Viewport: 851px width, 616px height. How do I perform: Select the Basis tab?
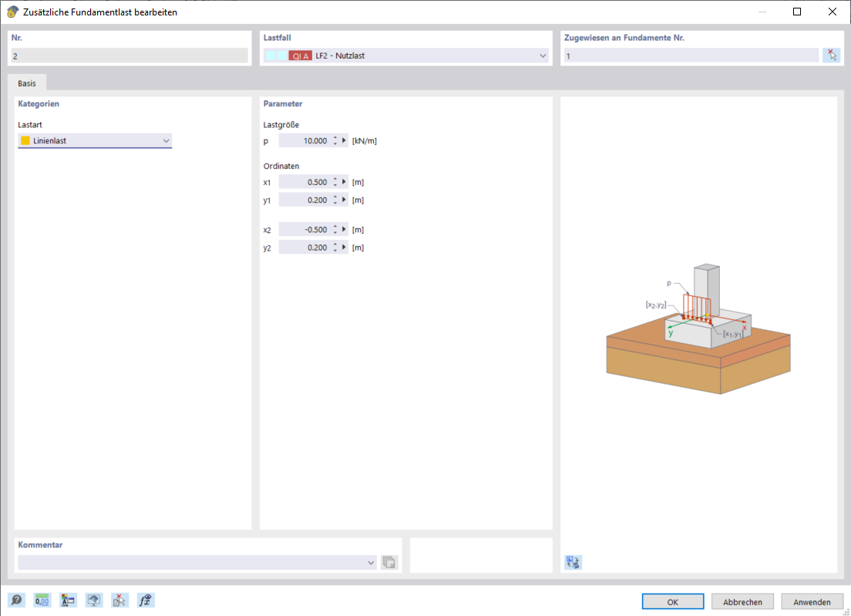(x=26, y=83)
